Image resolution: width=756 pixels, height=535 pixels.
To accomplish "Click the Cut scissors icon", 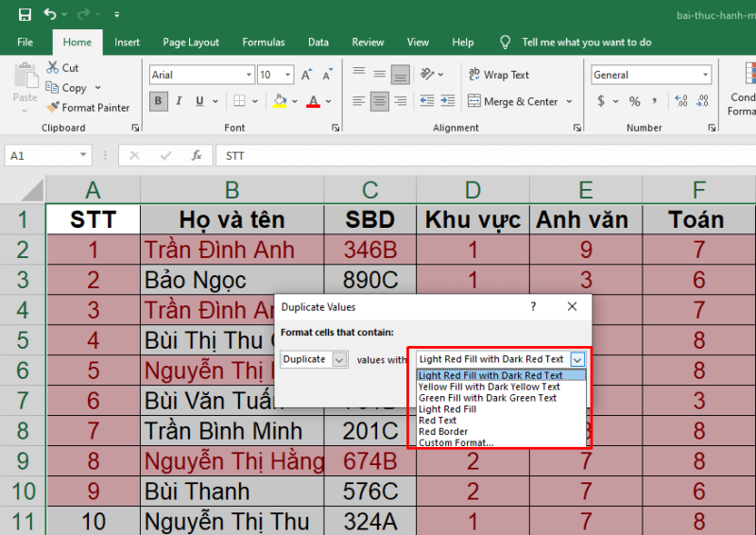I will 53,68.
